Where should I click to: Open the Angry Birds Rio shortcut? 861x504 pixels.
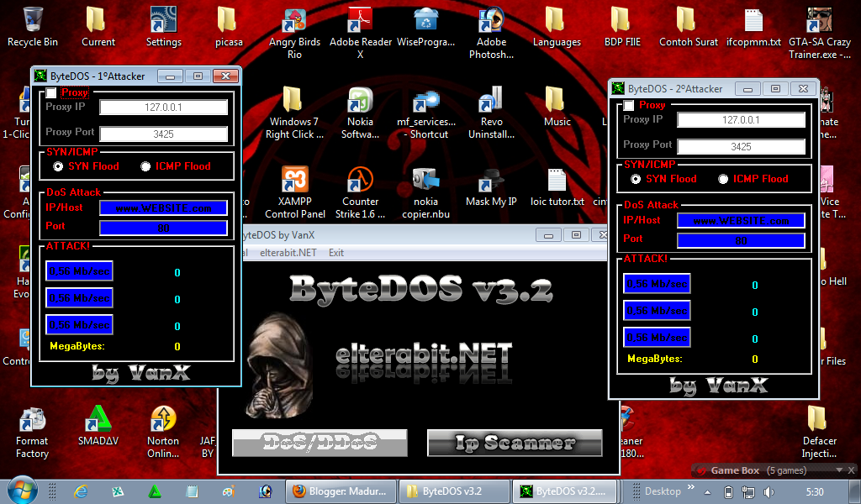[294, 33]
